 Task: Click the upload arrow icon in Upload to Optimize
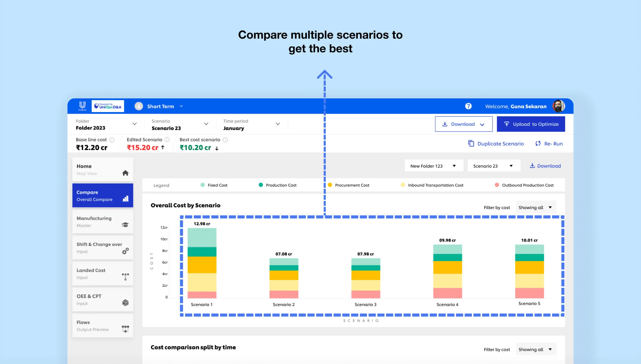pos(506,124)
